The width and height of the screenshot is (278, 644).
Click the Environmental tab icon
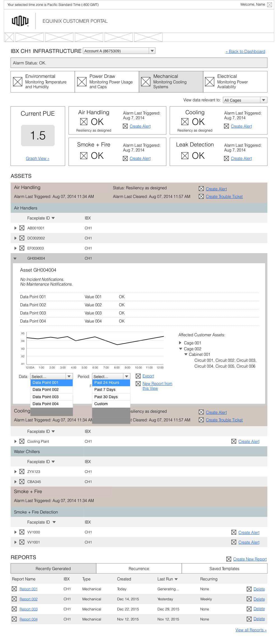point(18,82)
